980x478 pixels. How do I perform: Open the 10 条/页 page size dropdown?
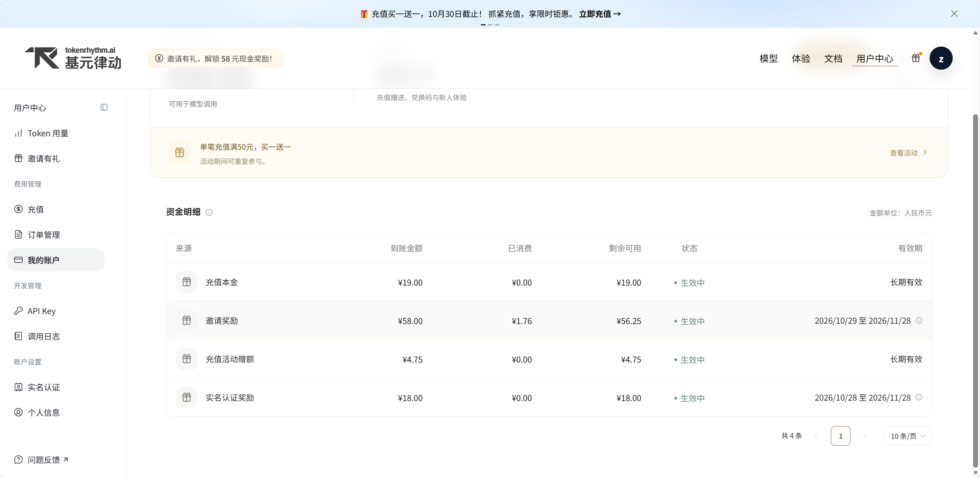(907, 436)
